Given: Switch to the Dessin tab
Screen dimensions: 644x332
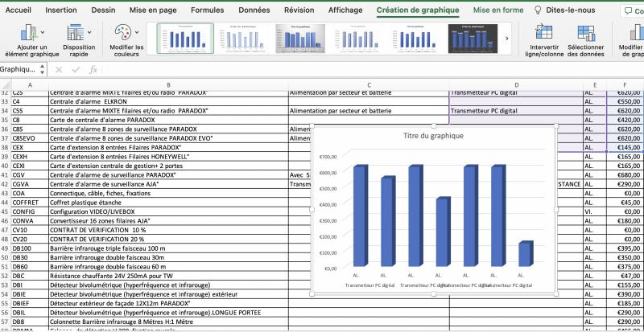Looking at the screenshot, I should tap(103, 10).
